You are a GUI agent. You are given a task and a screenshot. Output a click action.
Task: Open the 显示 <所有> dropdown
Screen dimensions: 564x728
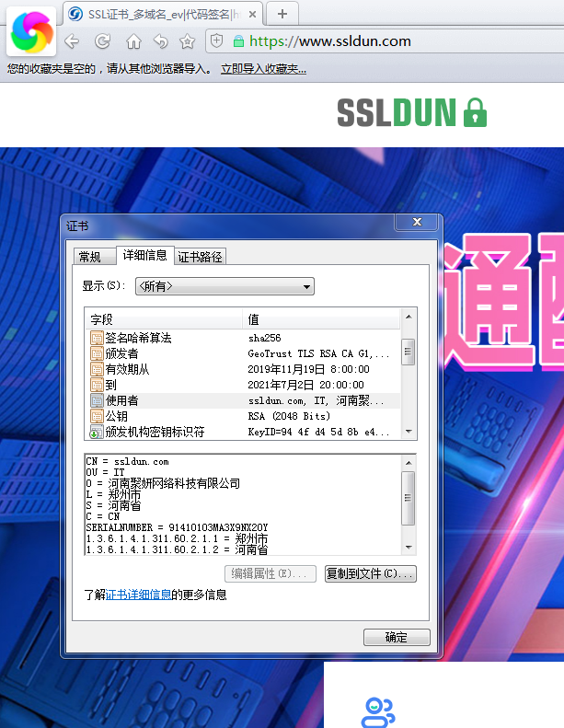224,286
